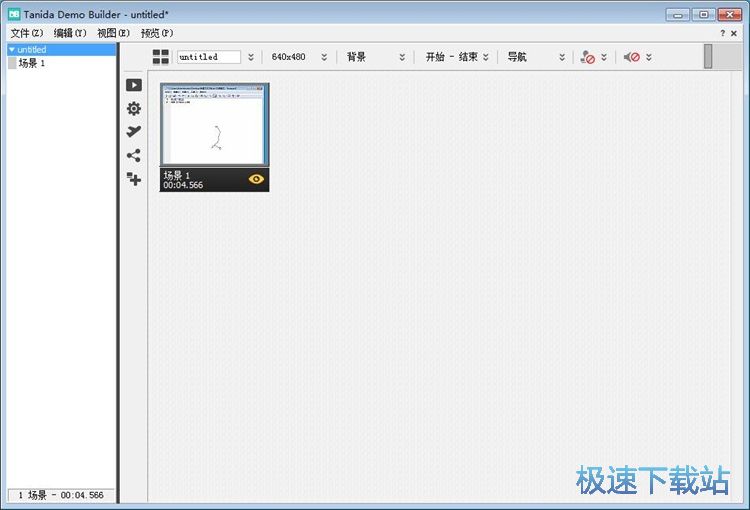Click the scene grid view icon
This screenshot has height=510, width=750.
(x=161, y=57)
